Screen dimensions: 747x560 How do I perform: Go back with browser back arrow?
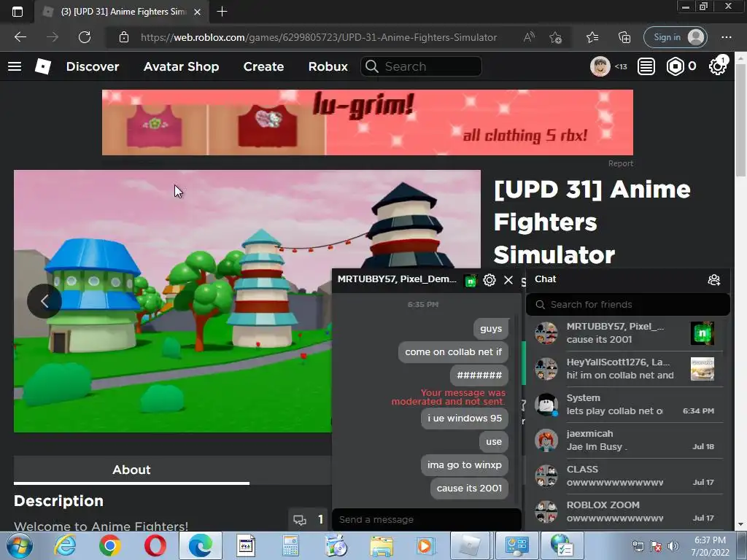click(x=20, y=37)
